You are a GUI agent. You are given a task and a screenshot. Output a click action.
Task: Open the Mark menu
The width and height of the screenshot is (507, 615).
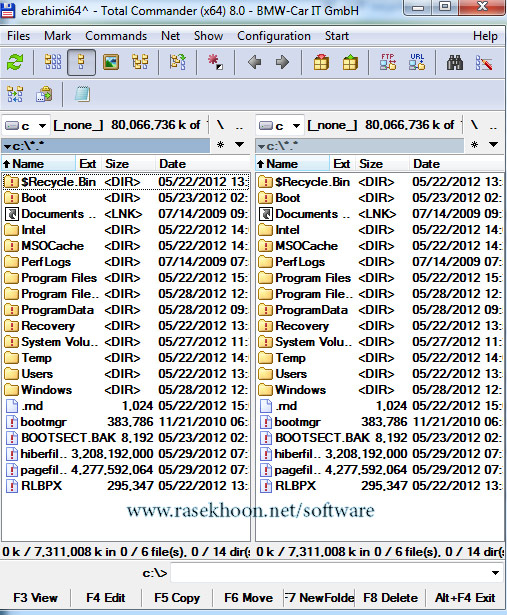click(x=58, y=36)
